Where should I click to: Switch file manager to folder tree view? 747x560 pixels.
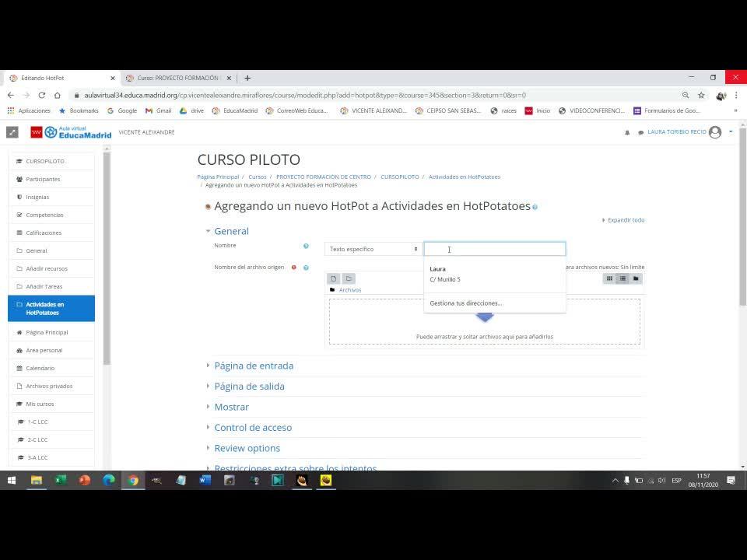[636, 278]
